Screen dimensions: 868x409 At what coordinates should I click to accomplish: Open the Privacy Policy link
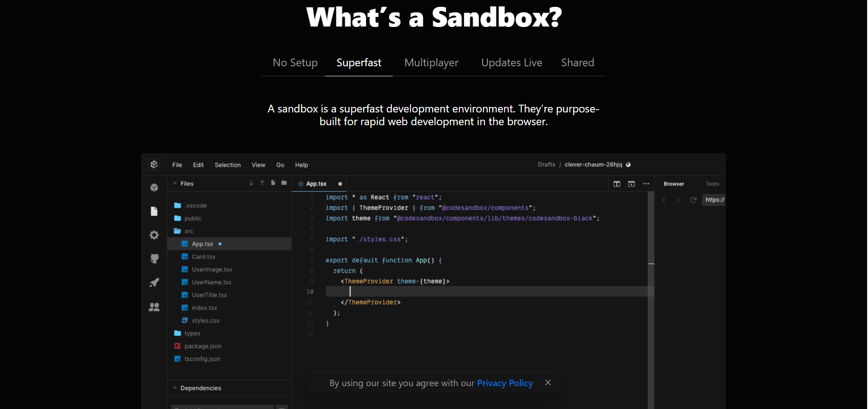pyautogui.click(x=505, y=383)
